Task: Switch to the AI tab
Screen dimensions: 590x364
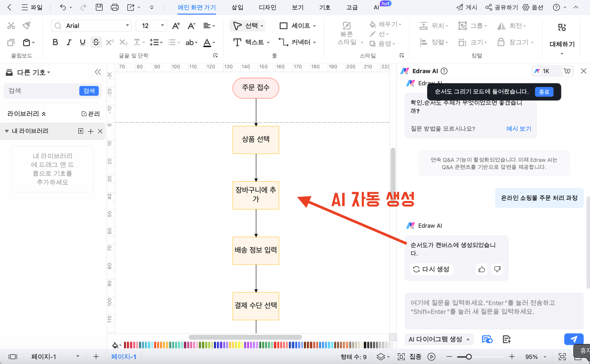Action: [x=376, y=8]
